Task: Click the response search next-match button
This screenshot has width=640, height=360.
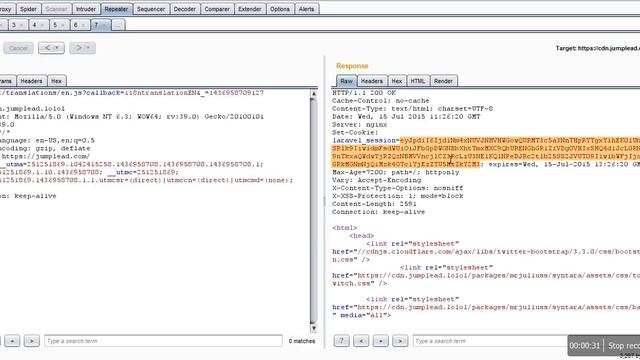Action: pos(400,341)
